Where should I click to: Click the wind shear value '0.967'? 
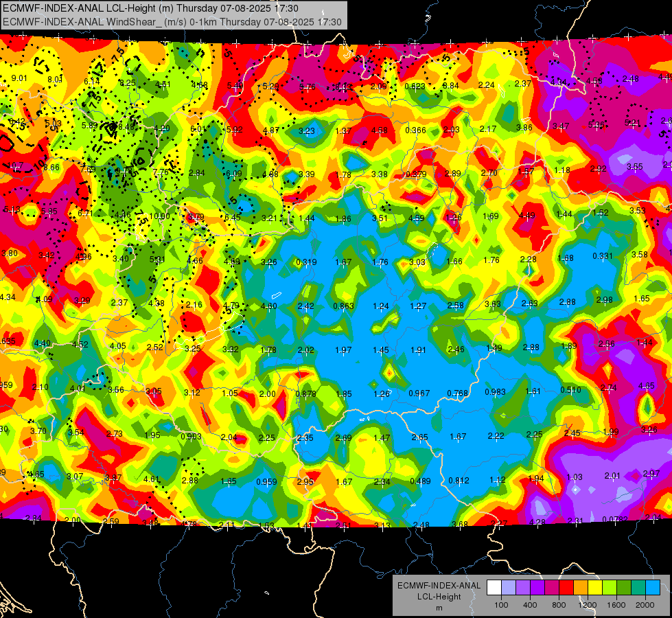tap(419, 393)
